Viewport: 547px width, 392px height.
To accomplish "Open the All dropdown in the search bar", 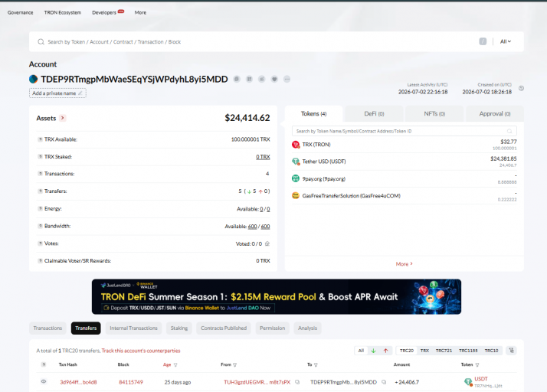I will tap(506, 41).
